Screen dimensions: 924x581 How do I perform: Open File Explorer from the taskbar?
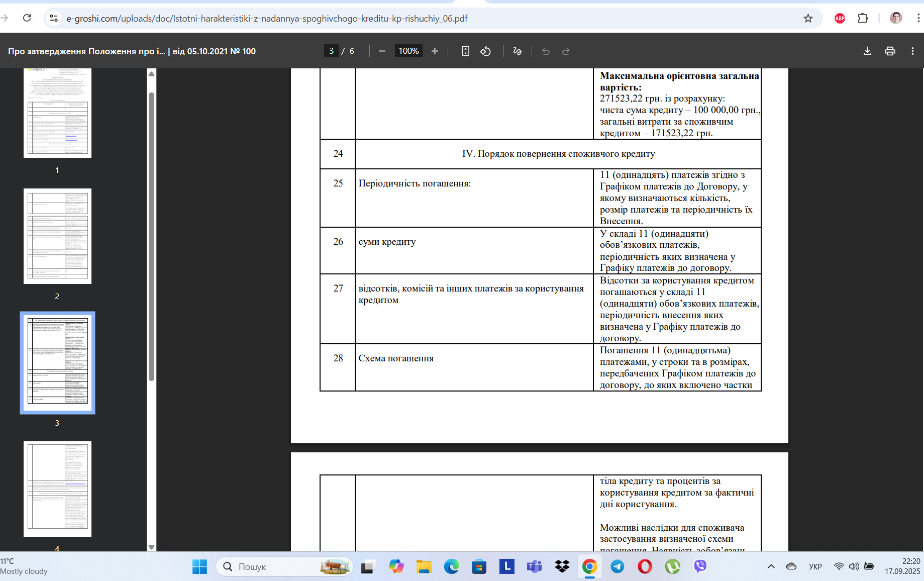(x=424, y=566)
